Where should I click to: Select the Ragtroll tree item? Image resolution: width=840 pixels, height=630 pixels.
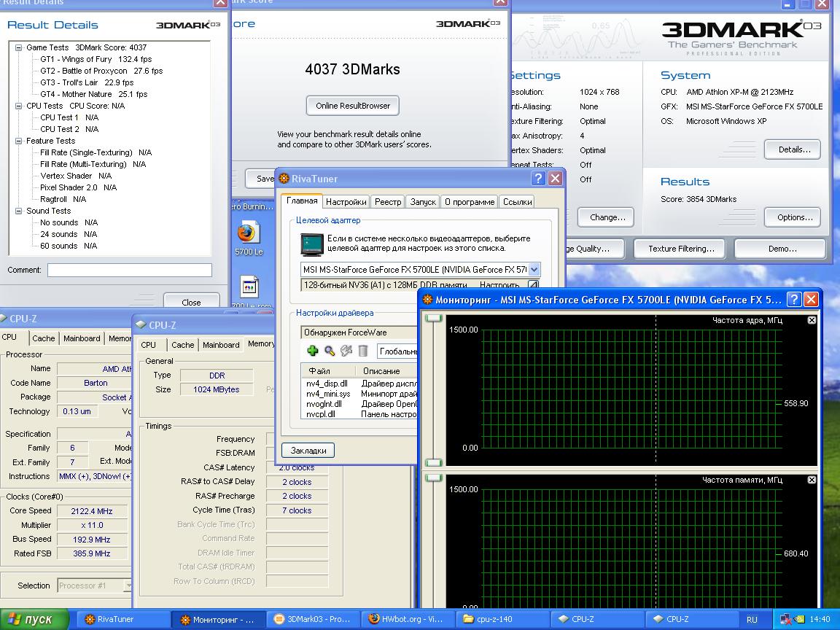point(63,199)
